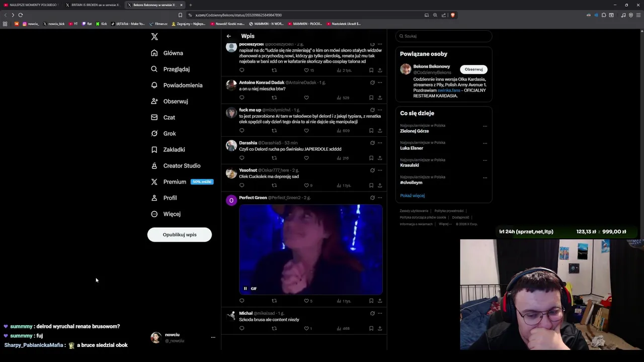Open more menu for Zielonej Górze trend
This screenshot has width=644, height=362.
pos(485,126)
